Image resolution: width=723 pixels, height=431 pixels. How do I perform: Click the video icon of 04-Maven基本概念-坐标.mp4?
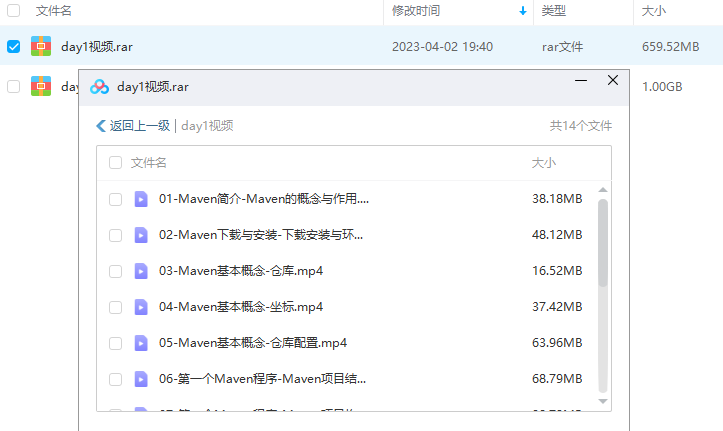point(141,307)
